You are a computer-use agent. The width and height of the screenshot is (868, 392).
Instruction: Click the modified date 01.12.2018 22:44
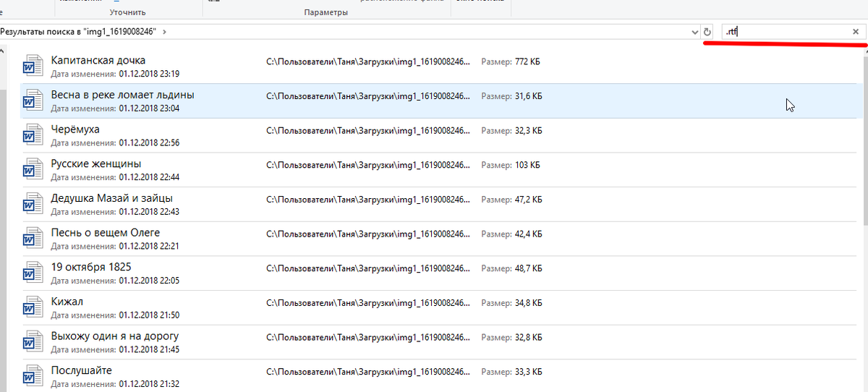[149, 177]
